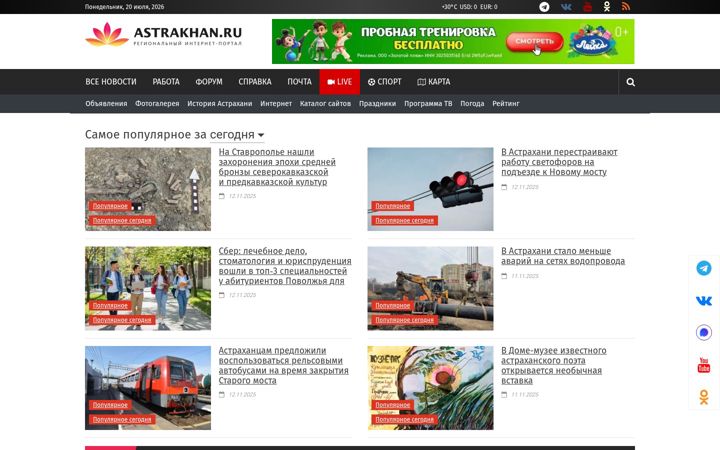Image resolution: width=720 pixels, height=450 pixels.
Task: Open 'СПОРТ' menu item
Action: [x=384, y=82]
